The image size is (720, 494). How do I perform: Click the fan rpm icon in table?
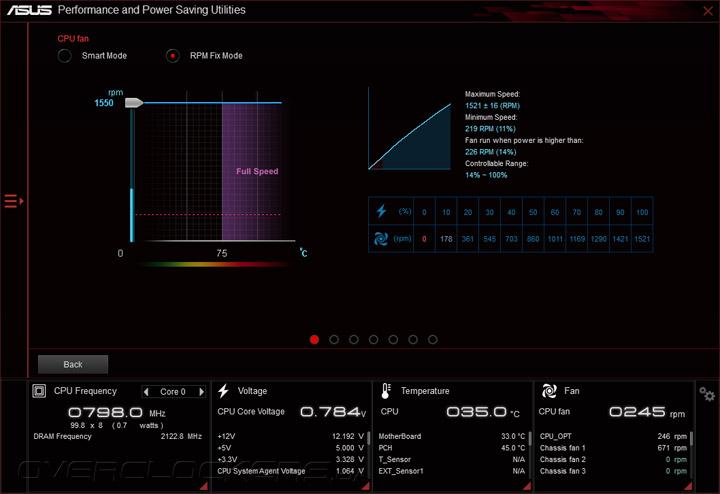pos(381,239)
